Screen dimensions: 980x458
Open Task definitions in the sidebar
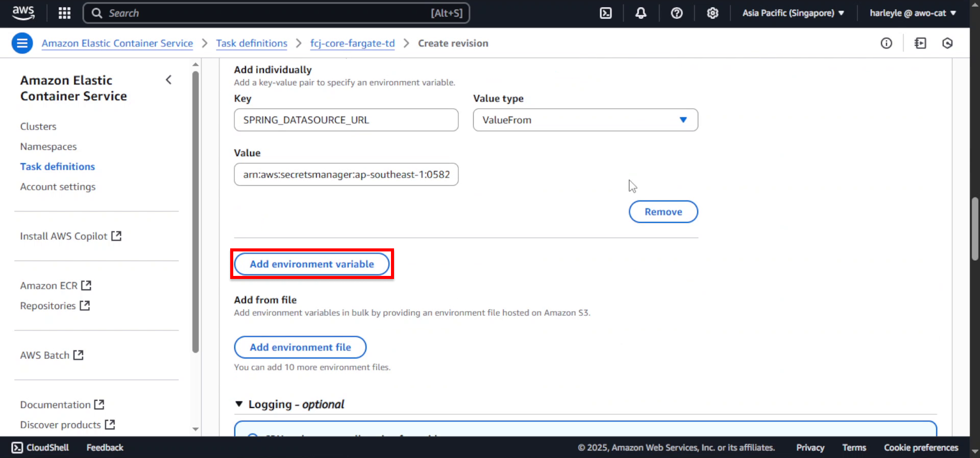click(x=58, y=167)
